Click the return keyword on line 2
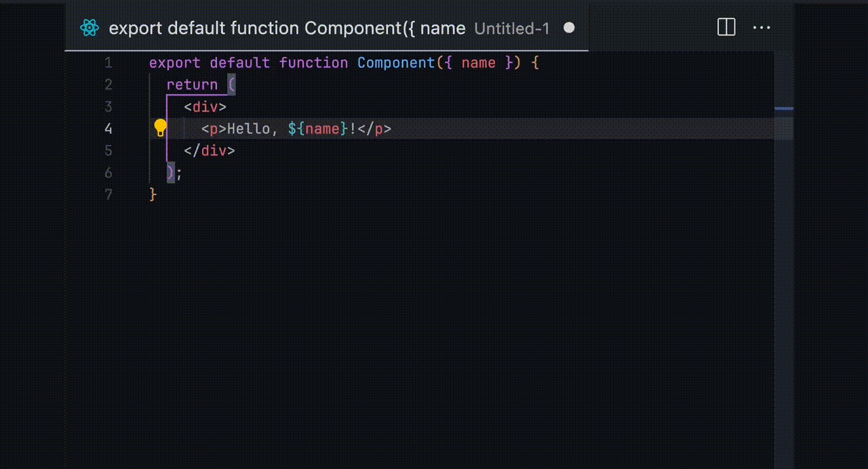The image size is (868, 469). (192, 85)
